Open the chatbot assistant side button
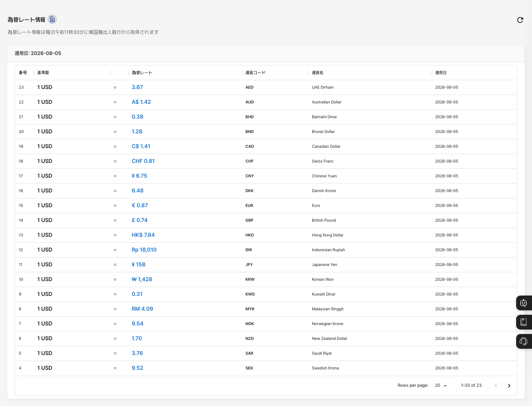The width and height of the screenshot is (532, 406). (x=524, y=303)
